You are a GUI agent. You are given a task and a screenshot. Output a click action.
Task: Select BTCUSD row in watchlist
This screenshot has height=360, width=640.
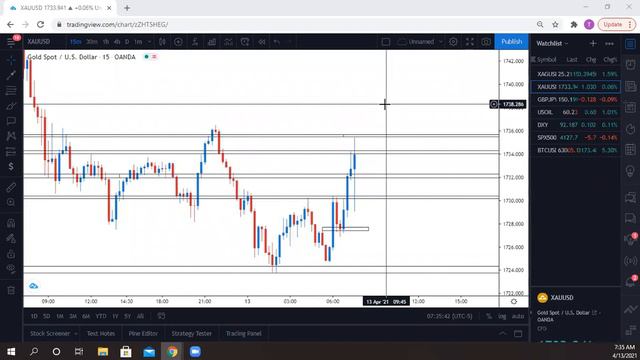click(x=576, y=150)
